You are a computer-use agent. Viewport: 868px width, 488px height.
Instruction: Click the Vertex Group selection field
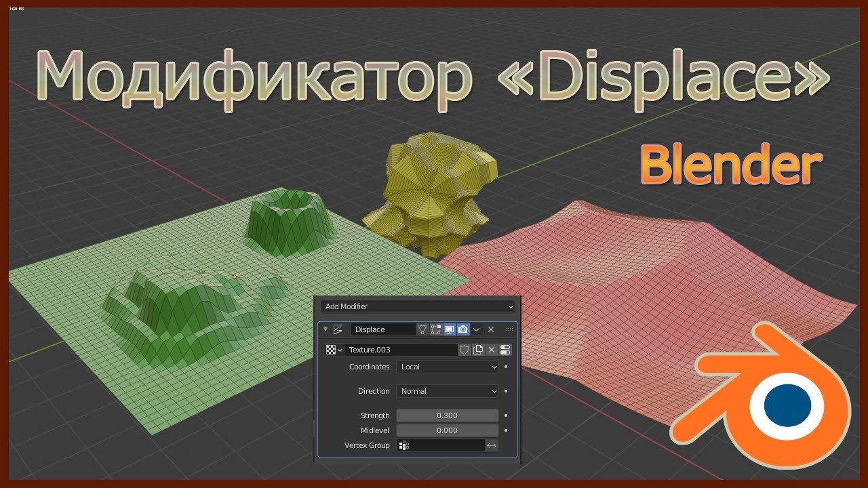pyautogui.click(x=441, y=445)
